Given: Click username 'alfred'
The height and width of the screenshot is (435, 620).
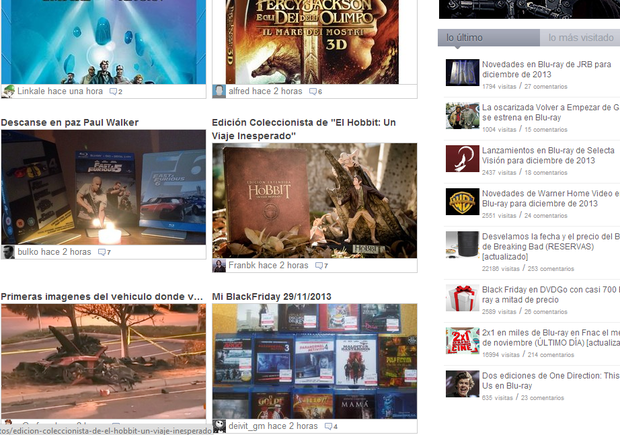Looking at the screenshot, I should point(239,91).
